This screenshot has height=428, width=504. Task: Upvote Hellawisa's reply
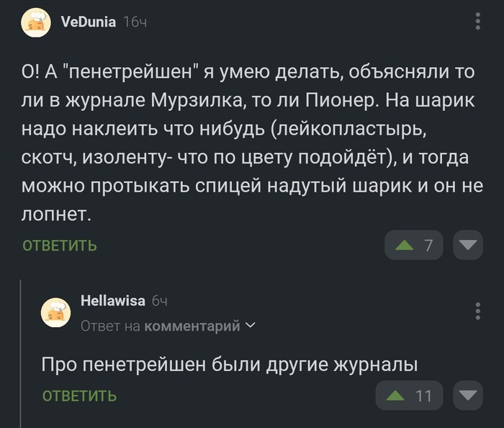click(395, 396)
